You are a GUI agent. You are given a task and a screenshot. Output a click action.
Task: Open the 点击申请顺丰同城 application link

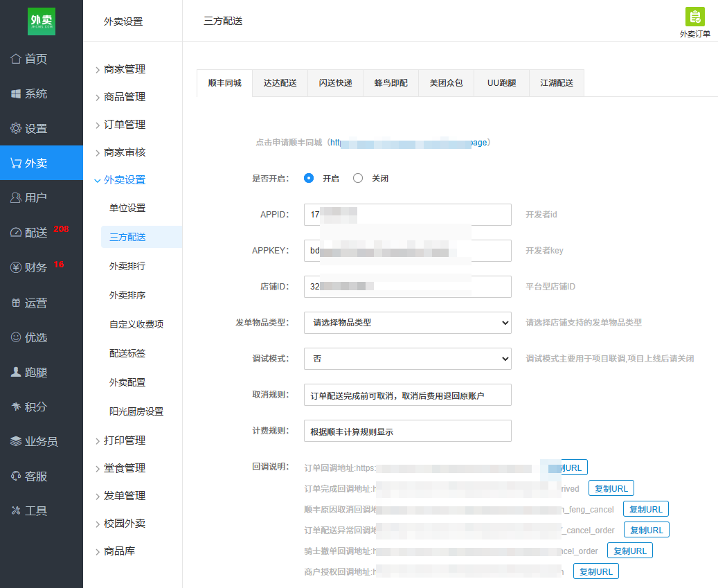[409, 143]
